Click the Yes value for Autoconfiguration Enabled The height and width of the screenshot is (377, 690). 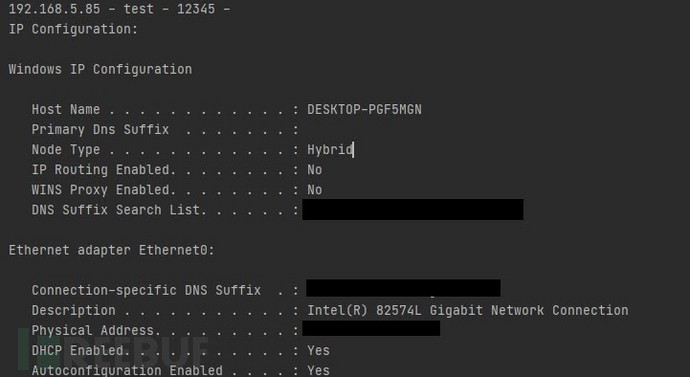[319, 370]
